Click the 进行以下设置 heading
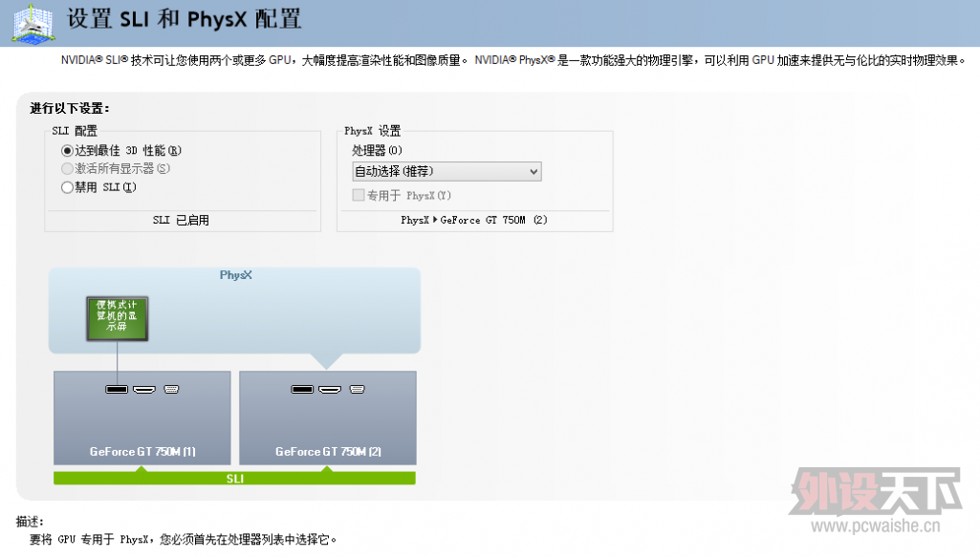Screen dimensions: 980x558 coord(70,108)
